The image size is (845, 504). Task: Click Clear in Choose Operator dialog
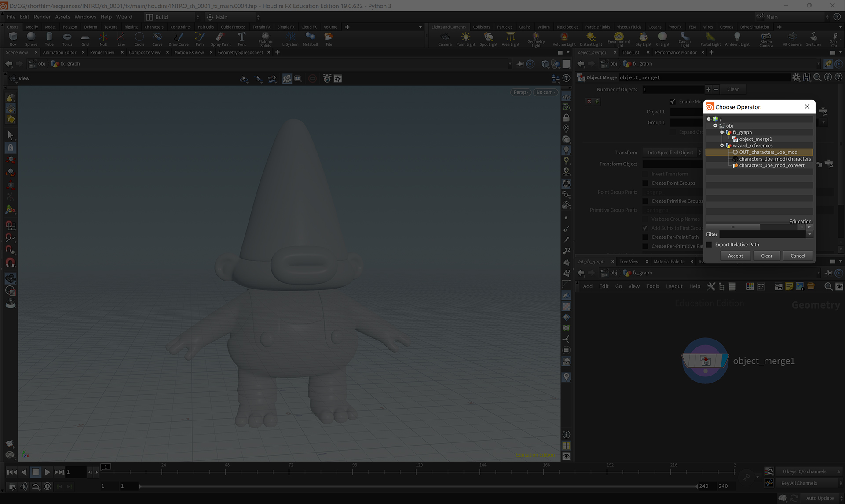click(x=766, y=256)
